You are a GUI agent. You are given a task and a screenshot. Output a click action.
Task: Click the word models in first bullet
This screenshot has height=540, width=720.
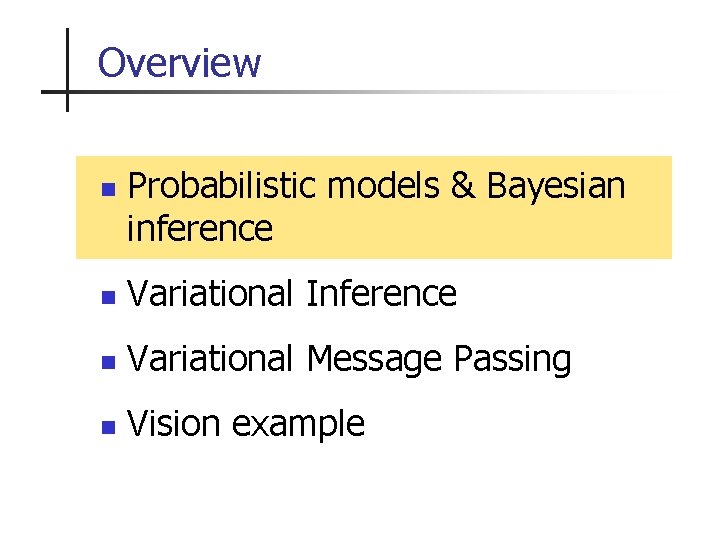(383, 185)
